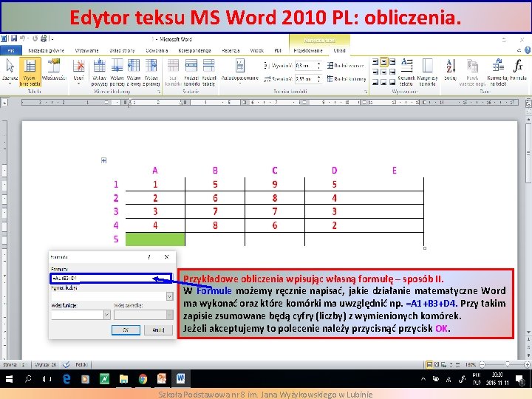
Task: Click the Wysokość row height field
Action: tap(305, 66)
